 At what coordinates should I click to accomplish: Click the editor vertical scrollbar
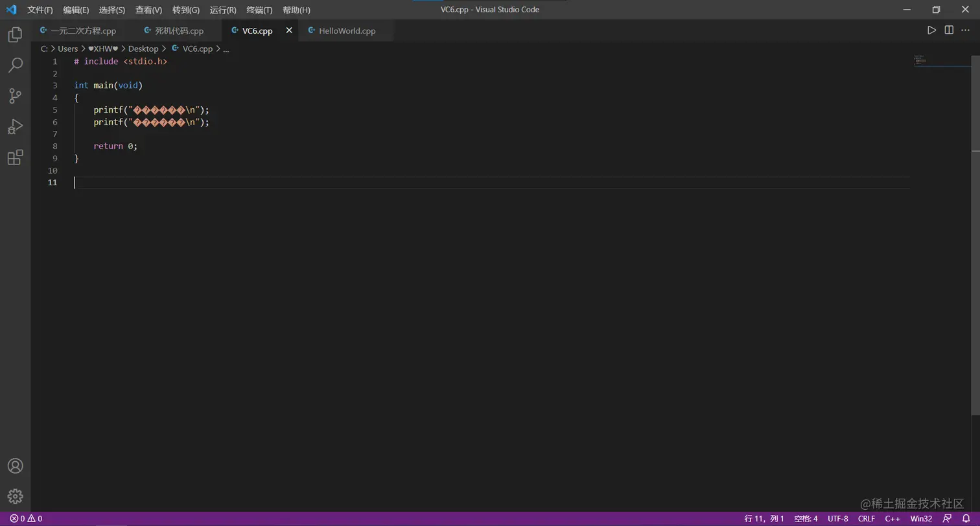pos(975,234)
